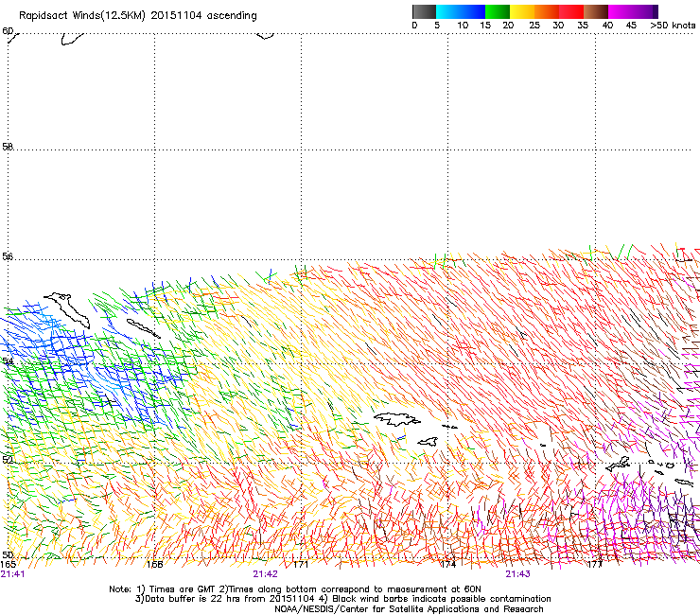The width and height of the screenshot is (700, 615).
Task: Click the note 'Times are GMT'
Action: pos(183,589)
